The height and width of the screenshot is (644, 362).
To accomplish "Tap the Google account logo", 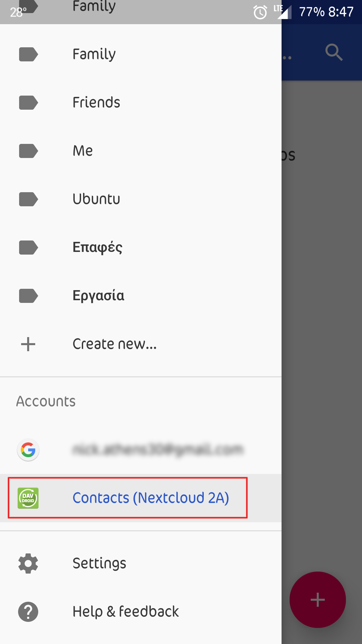I will pyautogui.click(x=28, y=450).
